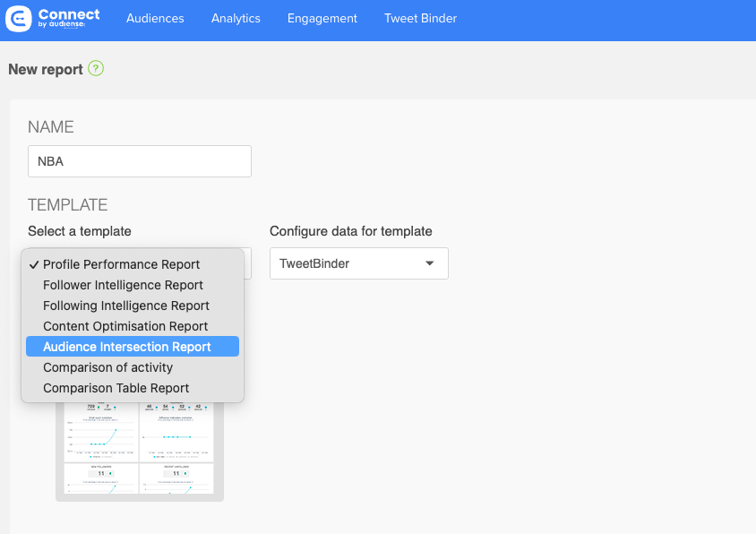Screen dimensions: 756x534
Task: Open the New report help icon
Action: pos(96,68)
